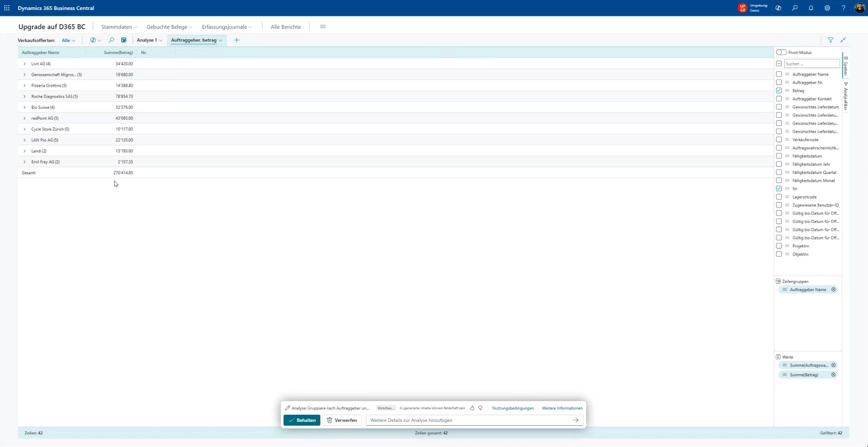Click the Weitere Details zur Analyse input field
This screenshot has height=447, width=868.
tap(469, 420)
